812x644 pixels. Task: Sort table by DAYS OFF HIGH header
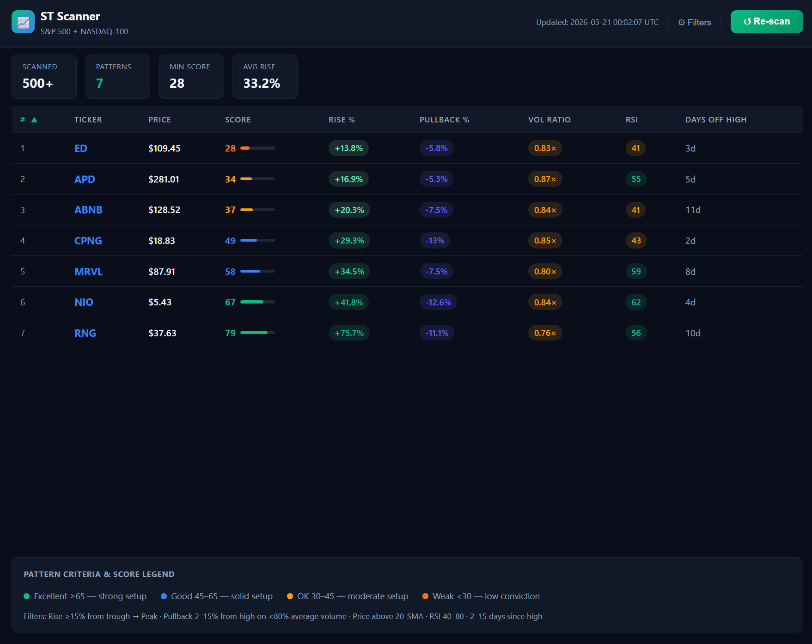point(715,120)
